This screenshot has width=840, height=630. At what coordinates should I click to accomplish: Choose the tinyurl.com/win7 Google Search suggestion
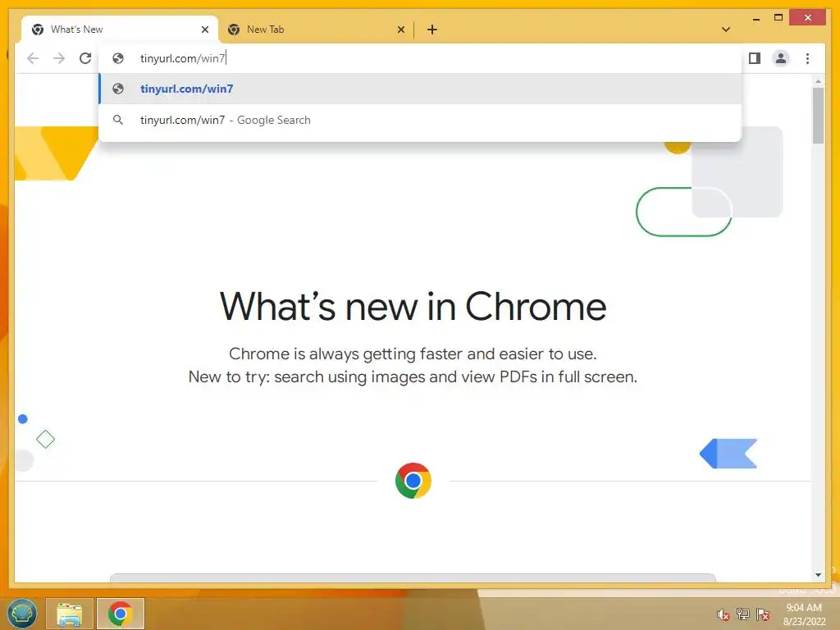[x=421, y=120]
